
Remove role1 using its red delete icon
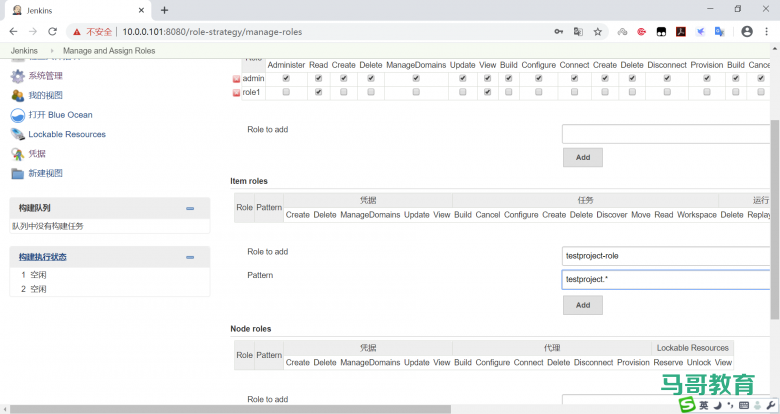[x=237, y=93]
